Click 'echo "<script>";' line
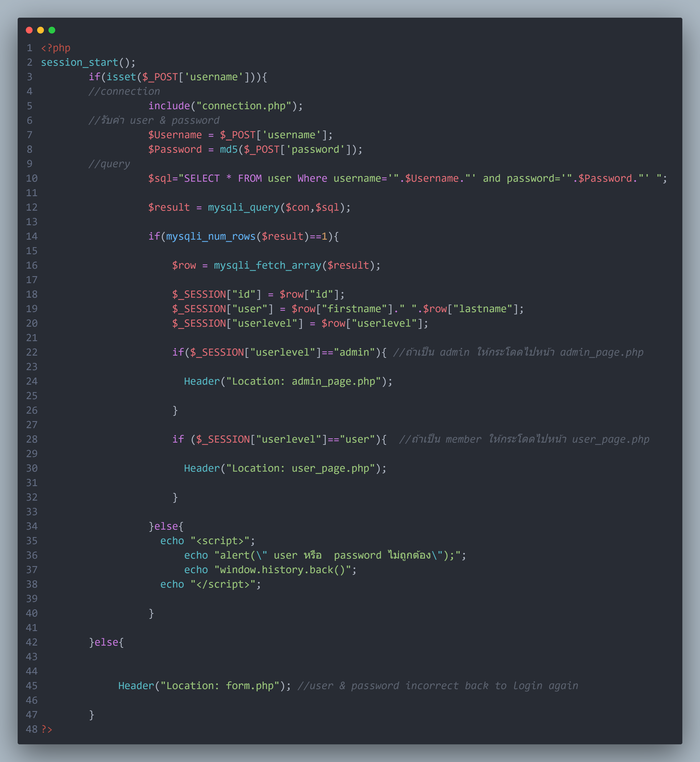 tap(208, 541)
